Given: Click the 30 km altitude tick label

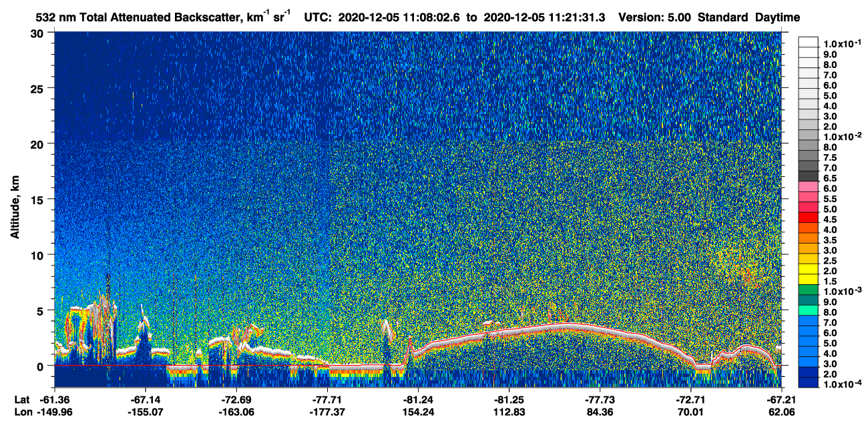Looking at the screenshot, I should (37, 33).
